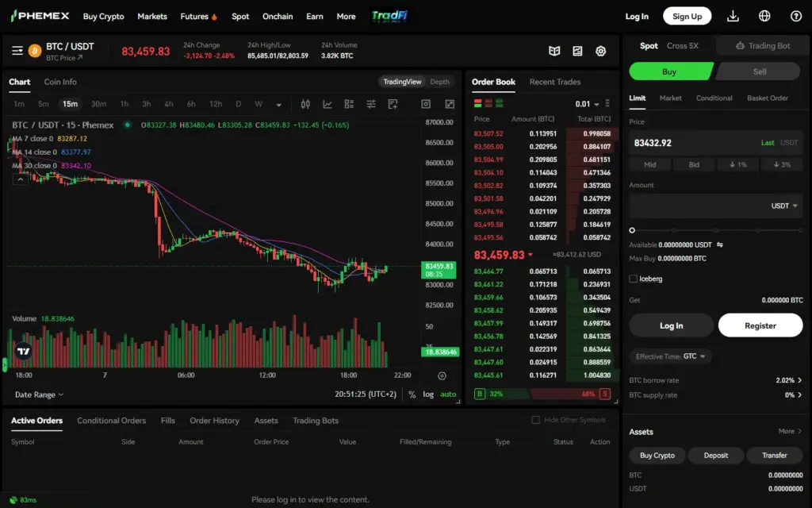Click order book display options icon
The image size is (812, 508).
pyautogui.click(x=607, y=104)
